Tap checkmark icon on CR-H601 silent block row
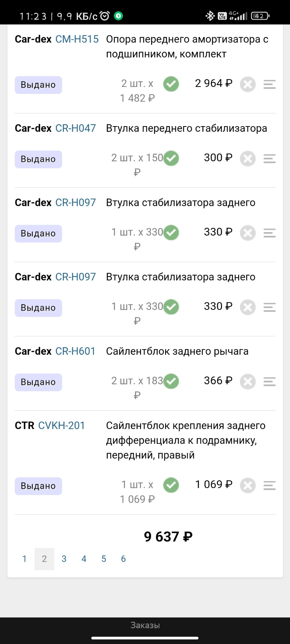The width and height of the screenshot is (290, 644). [x=172, y=381]
